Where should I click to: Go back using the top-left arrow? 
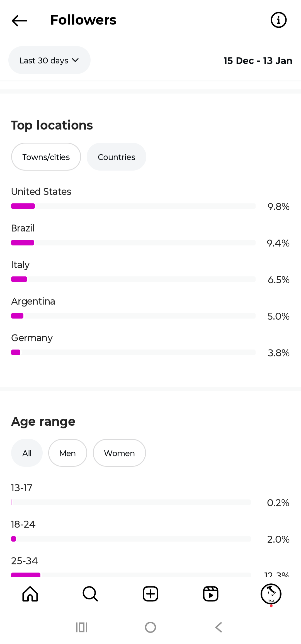point(20,20)
